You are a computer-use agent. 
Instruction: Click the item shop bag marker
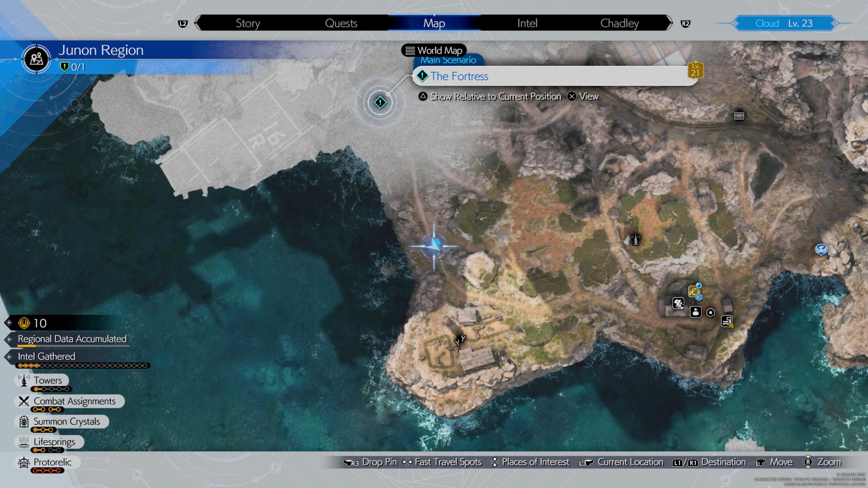click(695, 312)
